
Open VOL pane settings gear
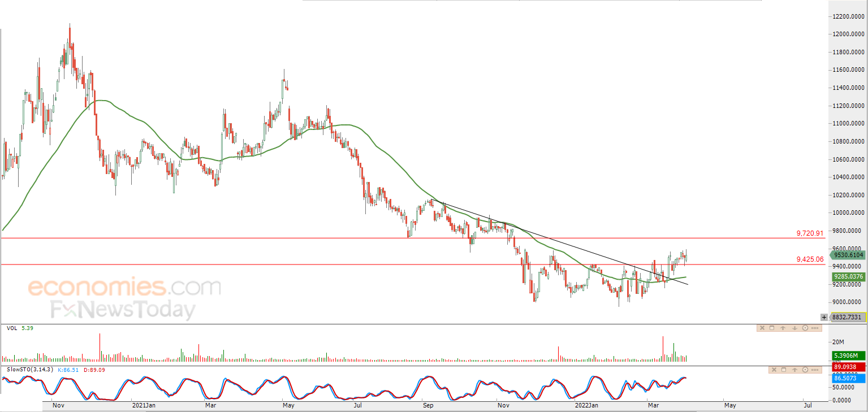coord(805,328)
